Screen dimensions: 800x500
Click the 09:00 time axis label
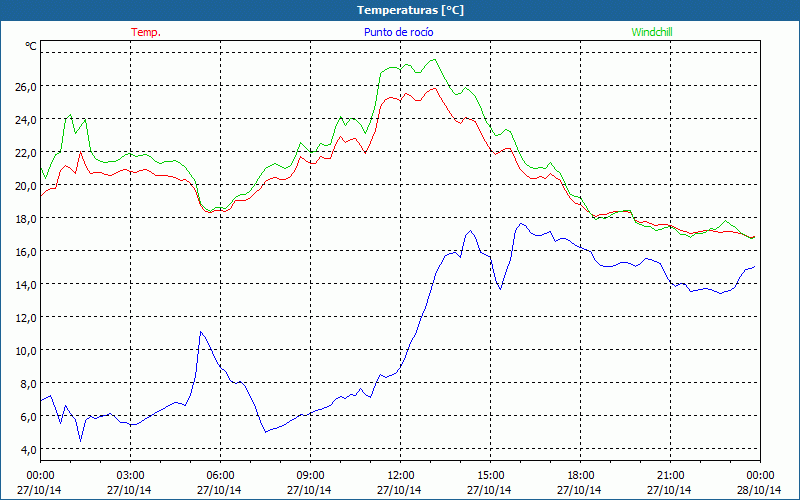click(310, 476)
